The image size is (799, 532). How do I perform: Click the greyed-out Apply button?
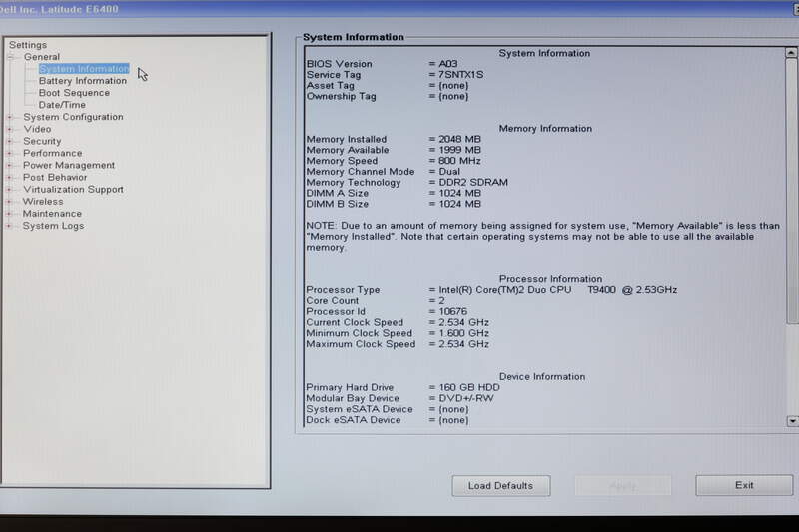tap(622, 486)
